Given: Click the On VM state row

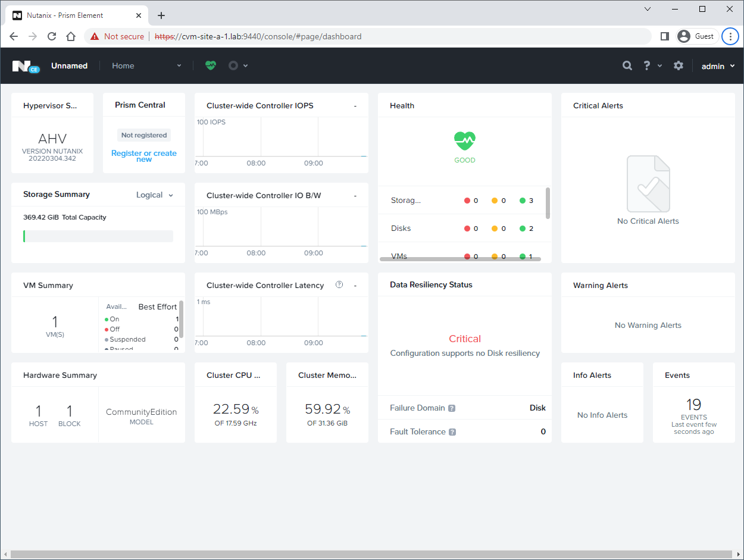Looking at the screenshot, I should (142, 319).
